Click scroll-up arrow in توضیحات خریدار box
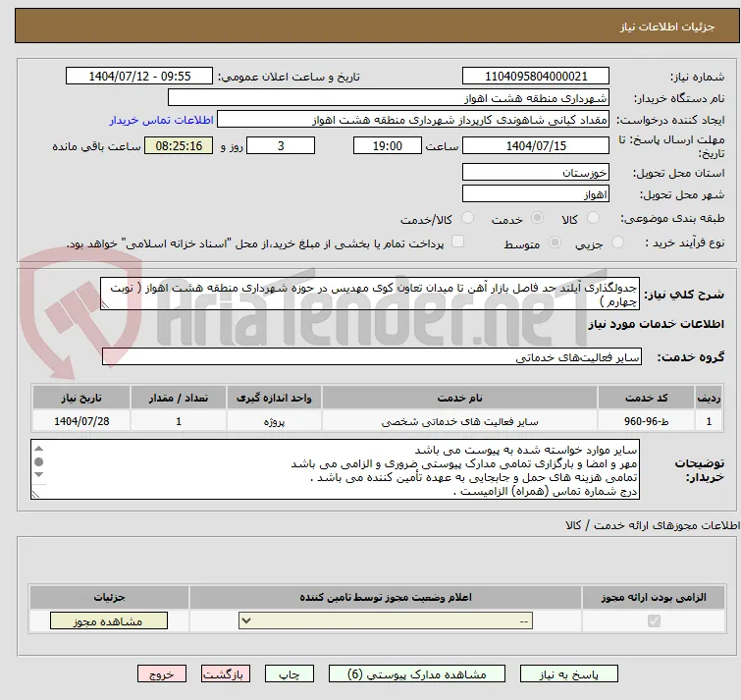This screenshot has width=741, height=700. (39, 448)
